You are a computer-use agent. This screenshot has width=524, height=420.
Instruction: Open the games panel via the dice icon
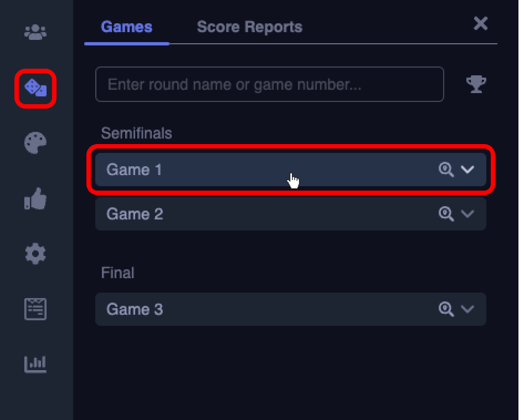[35, 88]
